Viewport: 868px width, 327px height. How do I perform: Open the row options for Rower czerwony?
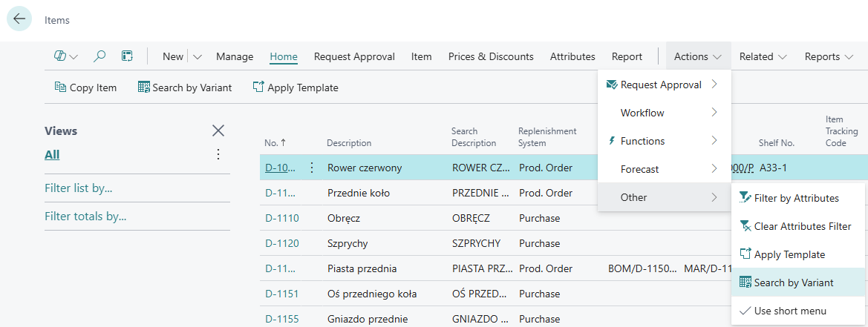[312, 168]
